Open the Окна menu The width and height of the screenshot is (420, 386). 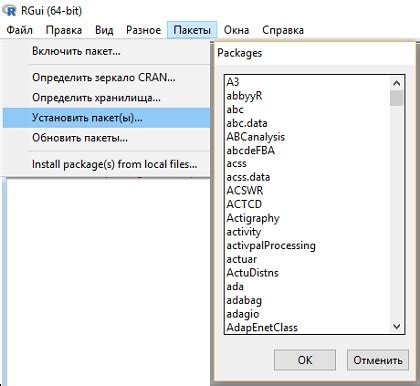236,30
